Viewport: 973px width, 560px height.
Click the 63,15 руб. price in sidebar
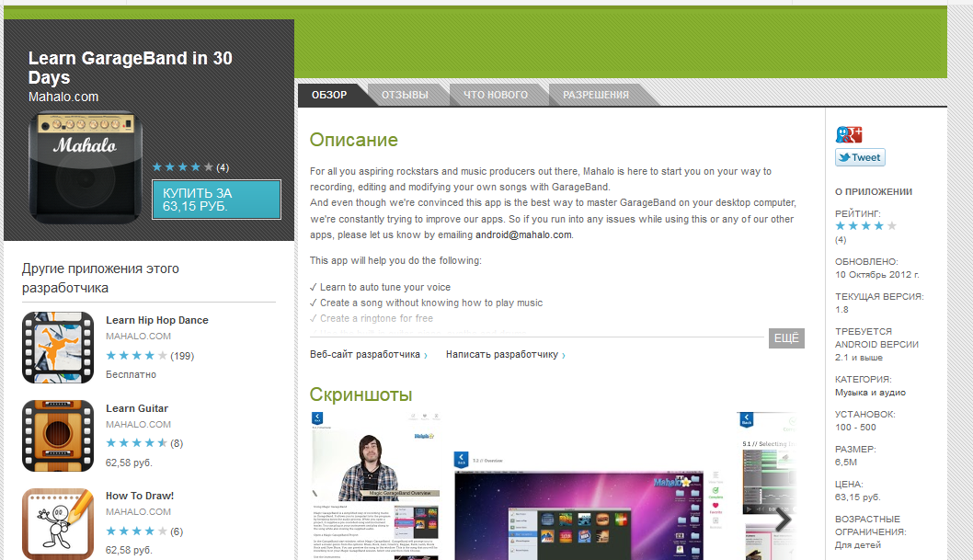point(857,497)
